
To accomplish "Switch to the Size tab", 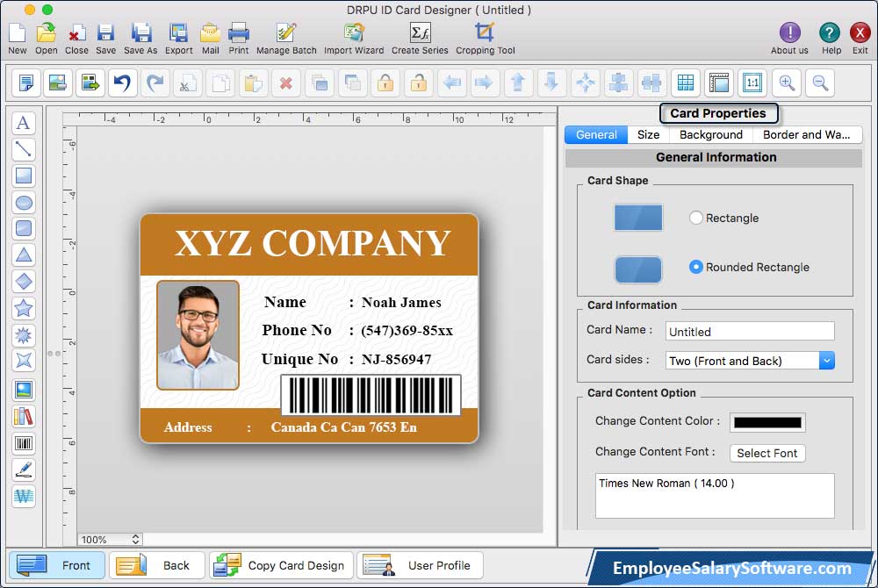I will (x=649, y=135).
